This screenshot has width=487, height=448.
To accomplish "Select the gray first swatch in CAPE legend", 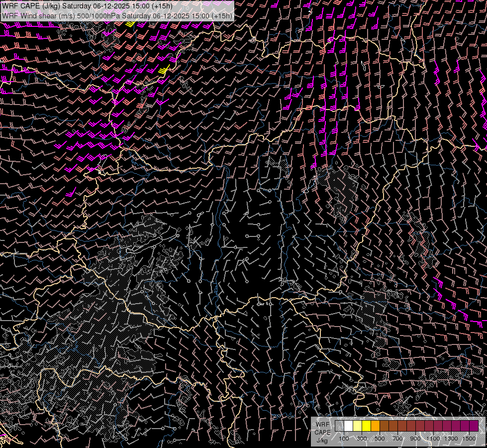I will pos(339,426).
